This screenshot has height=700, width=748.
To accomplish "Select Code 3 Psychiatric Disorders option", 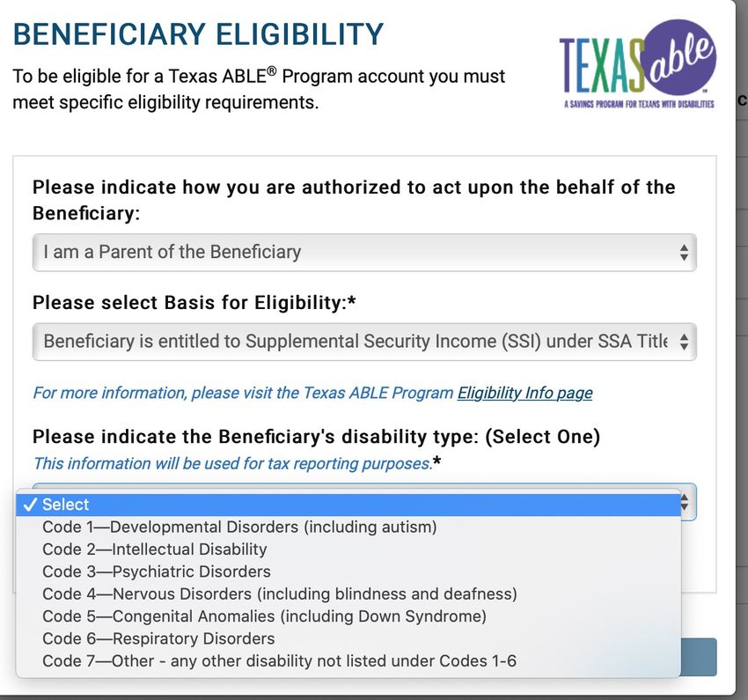I will pos(348,571).
